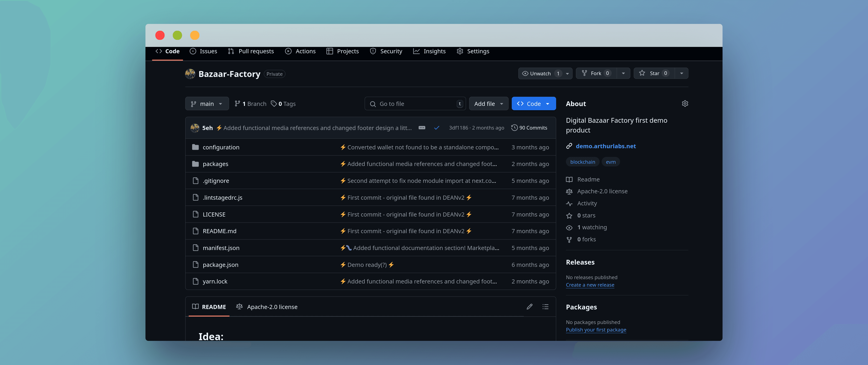
Task: Open the .lintstagedrc.js file
Action: click(222, 197)
